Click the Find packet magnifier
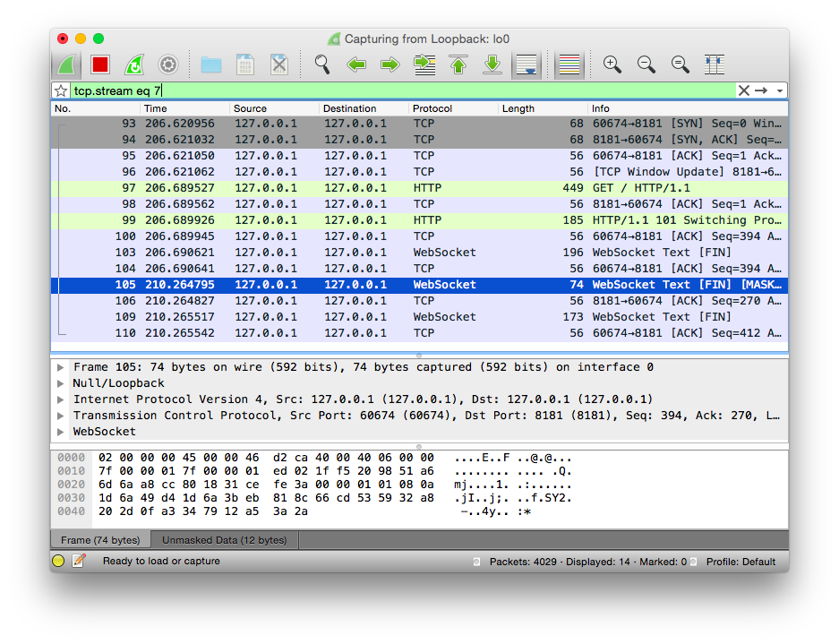This screenshot has height=644, width=839. pyautogui.click(x=322, y=64)
